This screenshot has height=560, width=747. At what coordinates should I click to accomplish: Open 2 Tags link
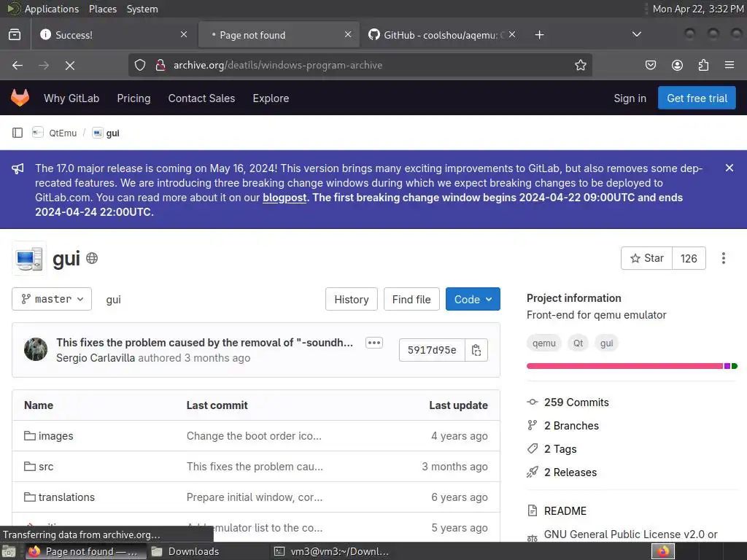pyautogui.click(x=560, y=449)
